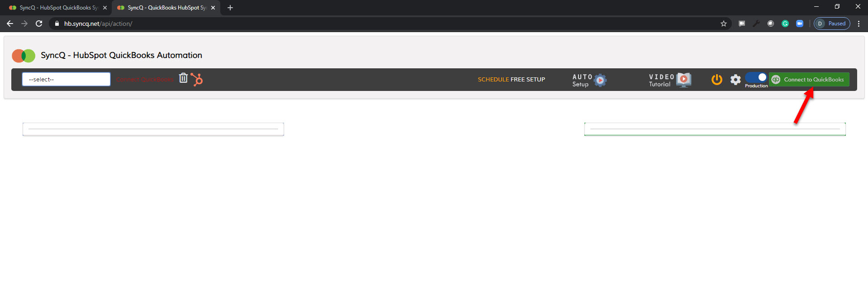Open the white settings gear icon
The width and height of the screenshot is (868, 300).
[735, 80]
